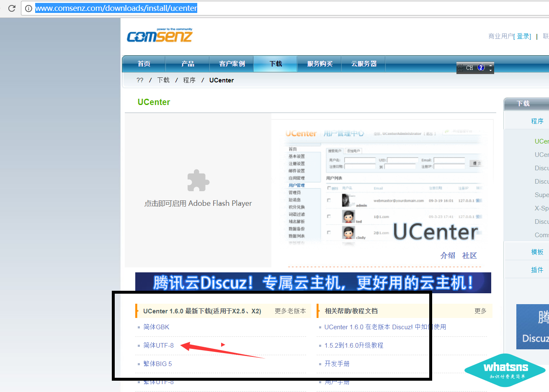The height and width of the screenshot is (392, 549).
Task: Click the whatsns diamond logo
Action: 505,370
